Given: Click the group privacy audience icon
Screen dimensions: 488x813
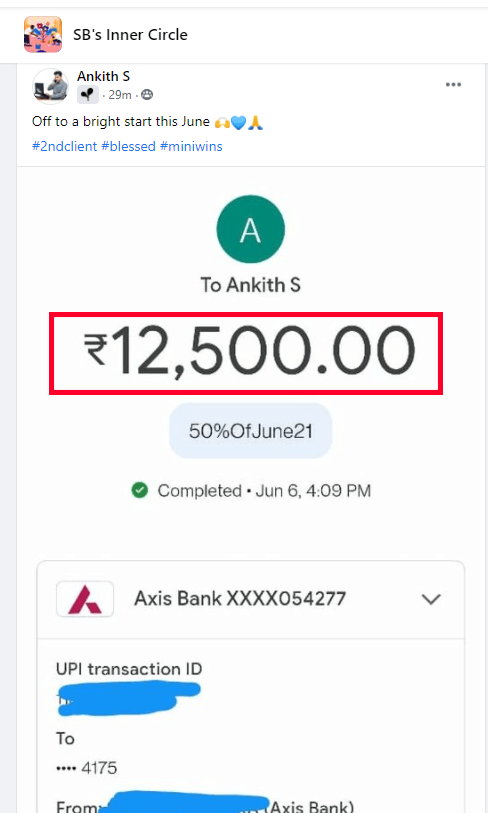Looking at the screenshot, I should coord(147,94).
